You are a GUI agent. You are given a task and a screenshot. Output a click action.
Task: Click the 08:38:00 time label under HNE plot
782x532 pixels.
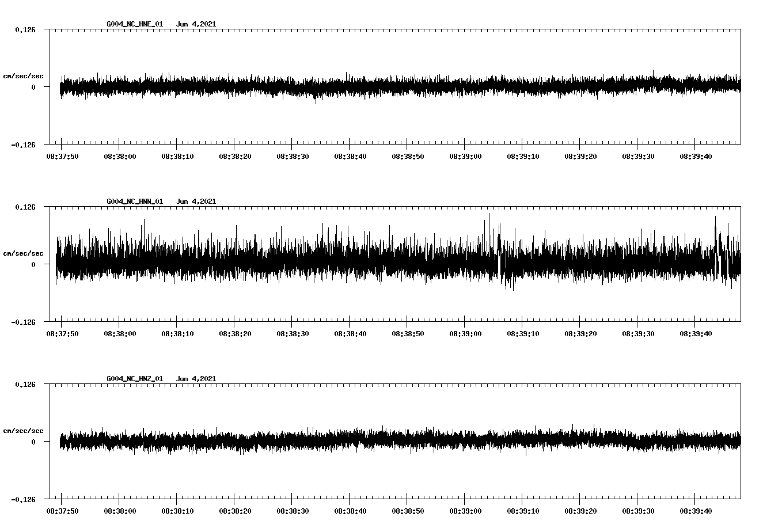tap(120, 157)
